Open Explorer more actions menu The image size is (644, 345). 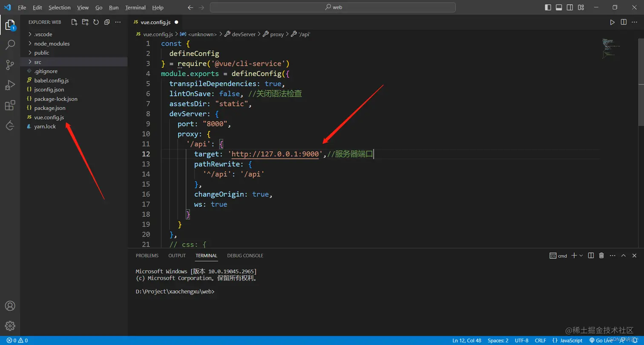118,22
